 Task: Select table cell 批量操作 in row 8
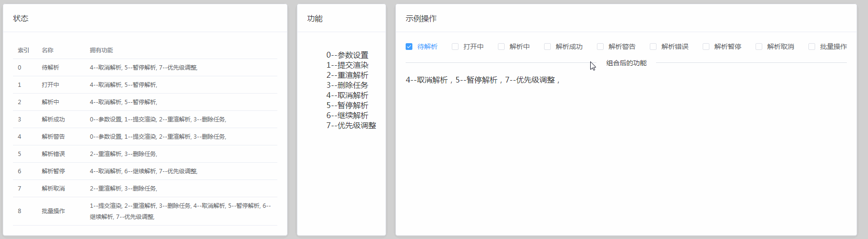click(53, 211)
